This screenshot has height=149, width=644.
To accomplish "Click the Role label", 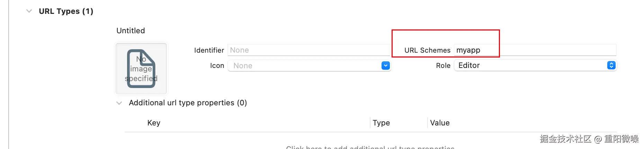I will (x=443, y=65).
